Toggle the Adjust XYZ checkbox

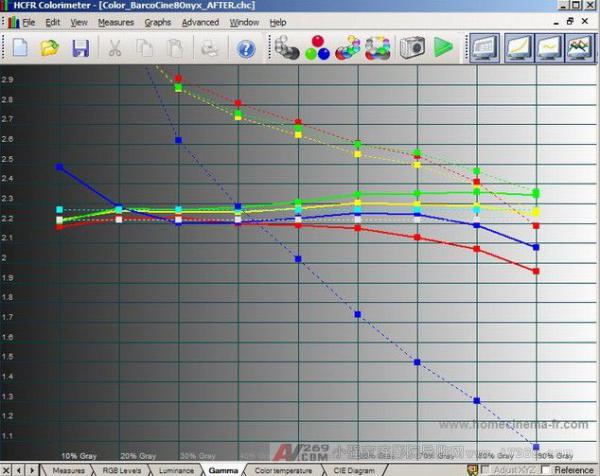485,469
